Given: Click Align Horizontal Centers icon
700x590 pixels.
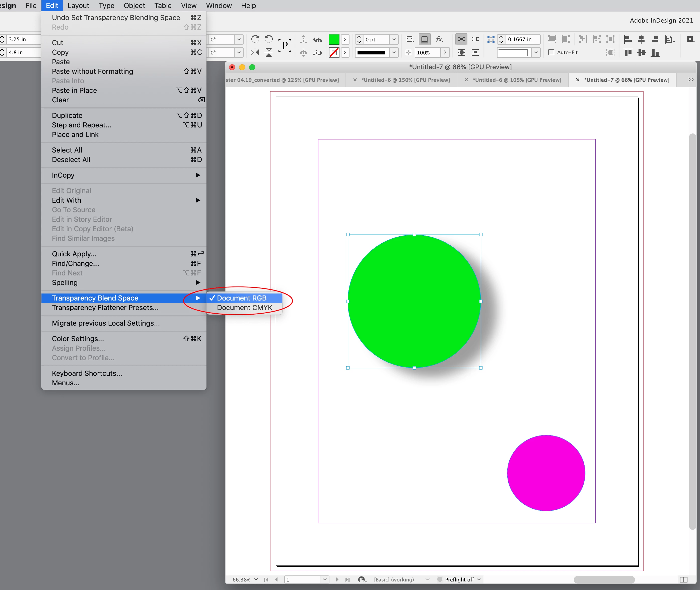Looking at the screenshot, I should point(641,39).
